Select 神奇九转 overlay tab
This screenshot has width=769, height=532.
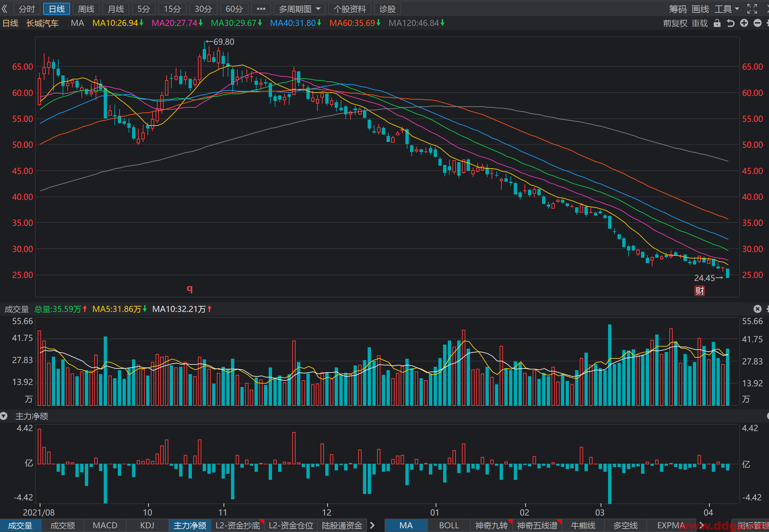point(491,526)
